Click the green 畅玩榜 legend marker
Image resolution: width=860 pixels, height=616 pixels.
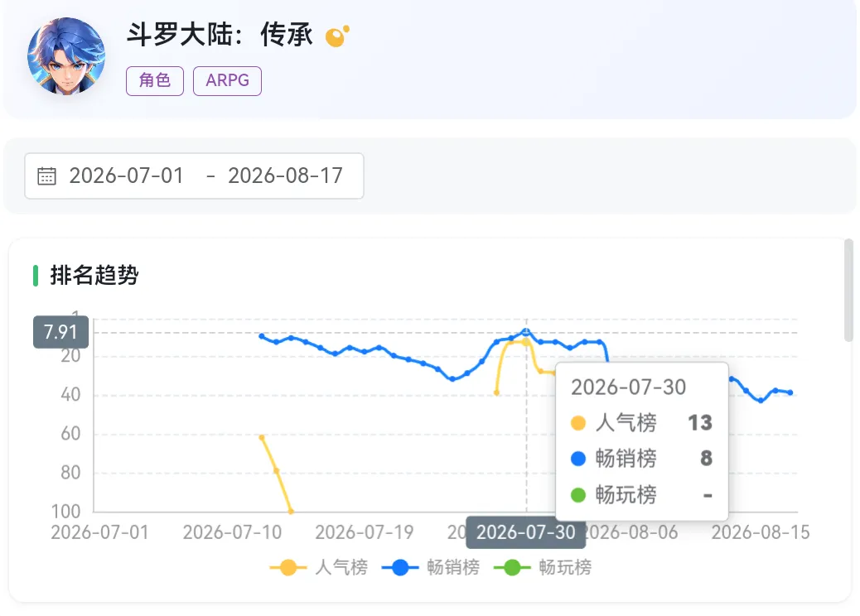pyautogui.click(x=512, y=567)
